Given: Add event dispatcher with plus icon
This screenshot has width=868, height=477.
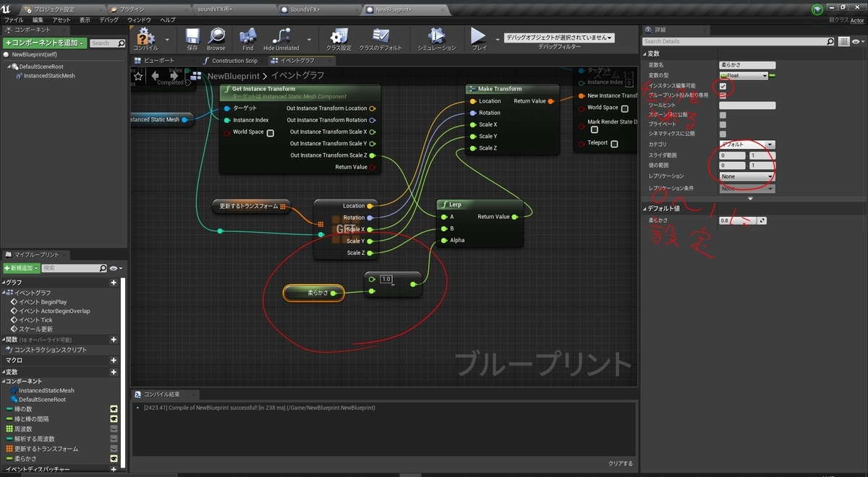Looking at the screenshot, I should [x=114, y=469].
